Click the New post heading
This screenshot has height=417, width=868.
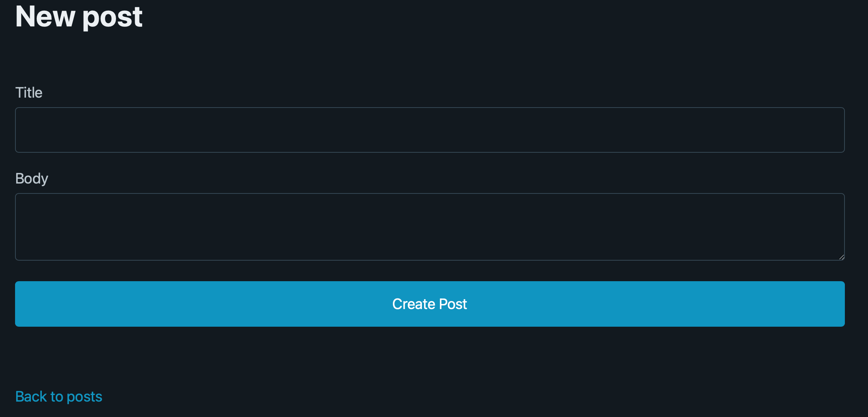pyautogui.click(x=79, y=17)
